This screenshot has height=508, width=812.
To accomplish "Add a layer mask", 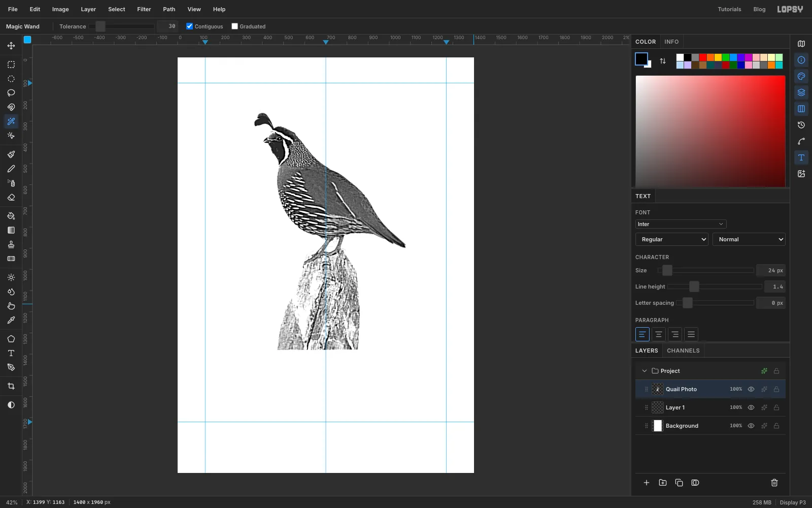I will tap(695, 483).
